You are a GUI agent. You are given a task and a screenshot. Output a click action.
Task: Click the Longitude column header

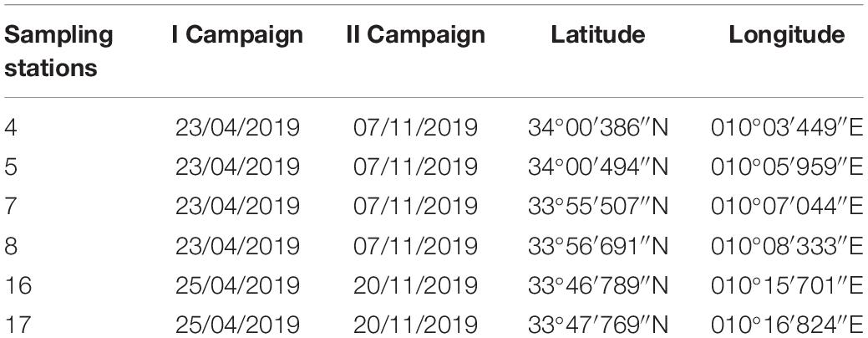click(x=787, y=35)
